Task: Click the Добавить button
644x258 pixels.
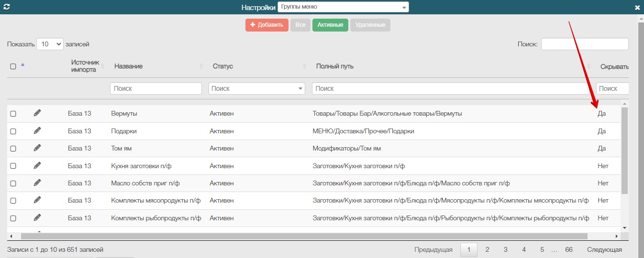Action: pos(266,25)
